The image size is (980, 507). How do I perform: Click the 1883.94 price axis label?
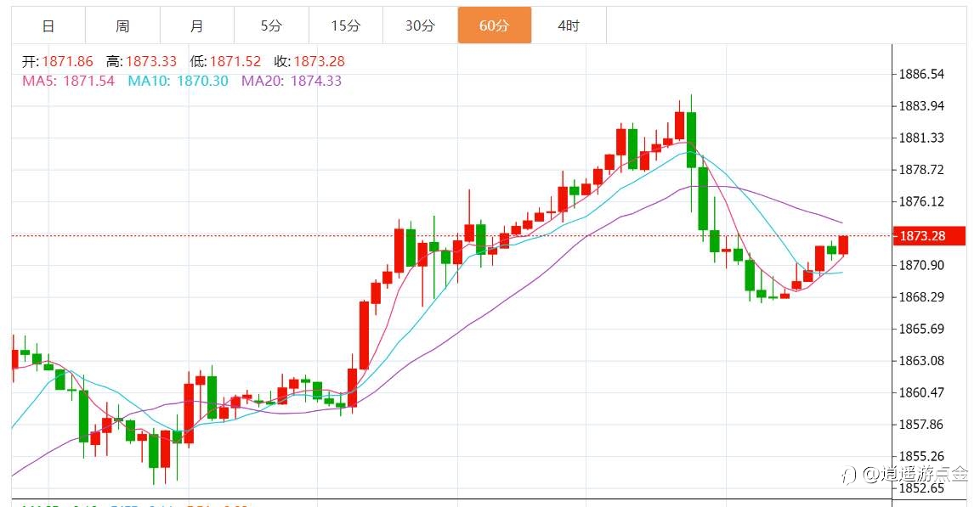[x=921, y=106]
